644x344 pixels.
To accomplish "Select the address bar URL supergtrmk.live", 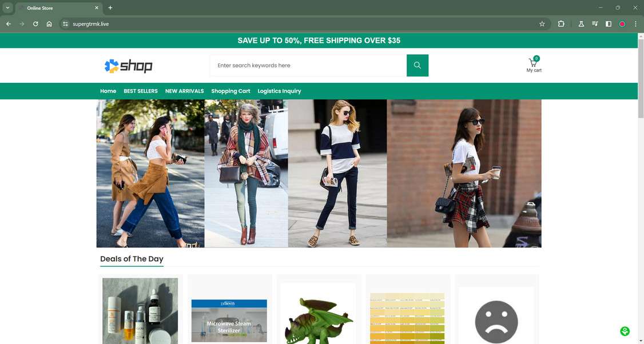I will pos(91,24).
